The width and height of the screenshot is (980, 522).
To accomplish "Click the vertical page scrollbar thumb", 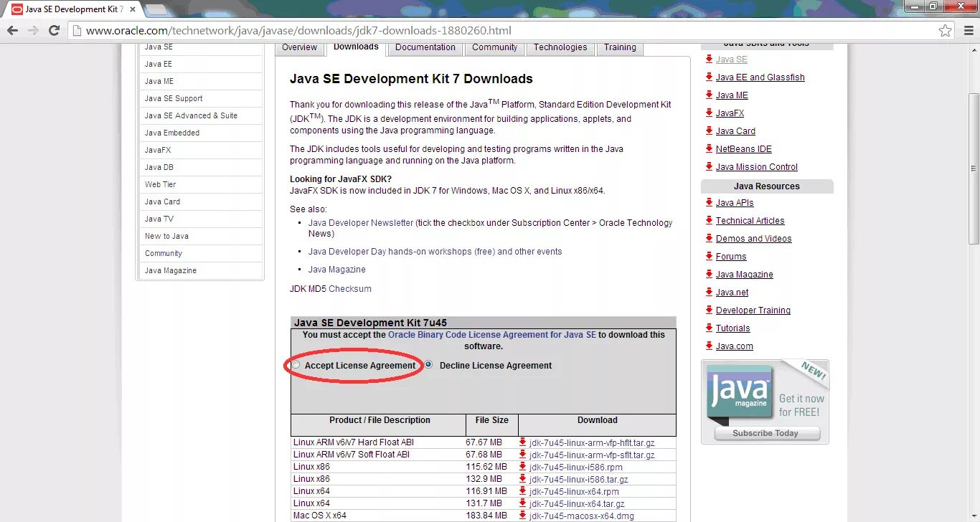I will click(x=974, y=169).
